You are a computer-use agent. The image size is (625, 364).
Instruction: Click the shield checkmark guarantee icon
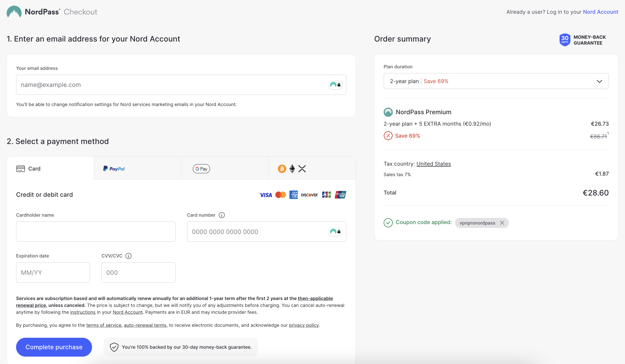click(x=114, y=347)
